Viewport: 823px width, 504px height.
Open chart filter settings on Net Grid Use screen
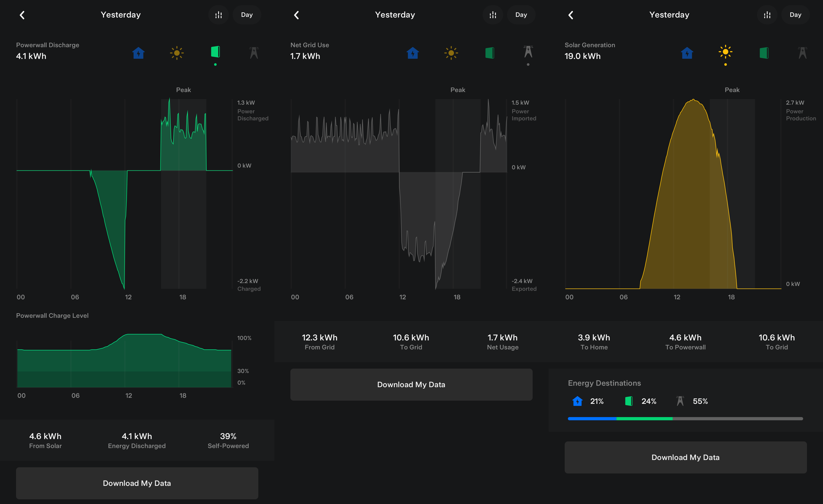(x=493, y=15)
